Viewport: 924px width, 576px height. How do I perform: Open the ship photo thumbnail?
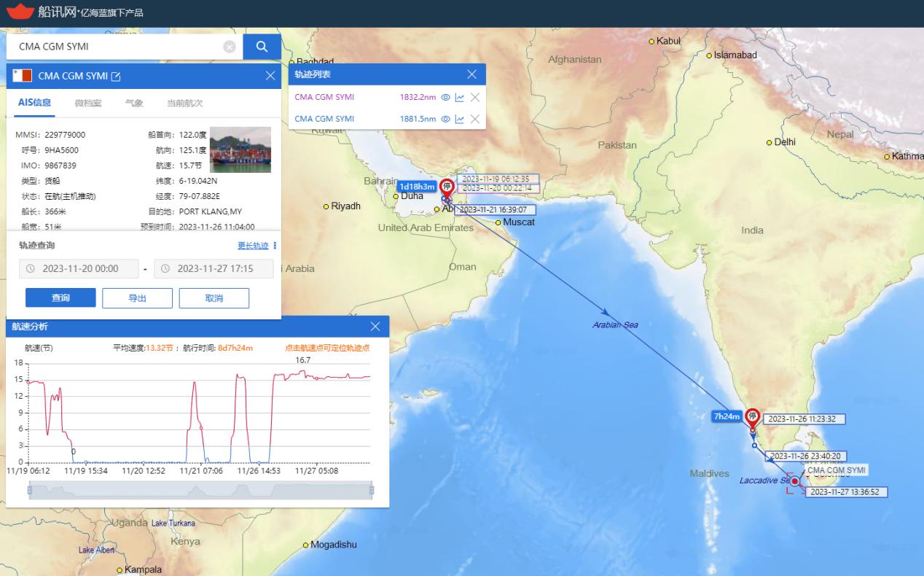click(x=240, y=149)
